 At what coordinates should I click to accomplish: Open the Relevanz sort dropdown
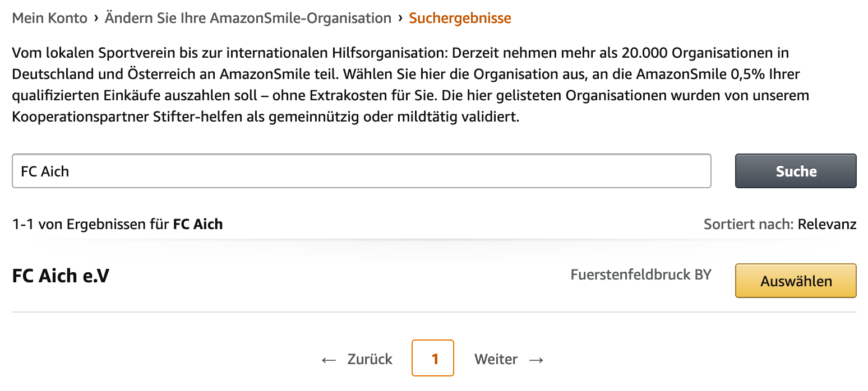827,225
